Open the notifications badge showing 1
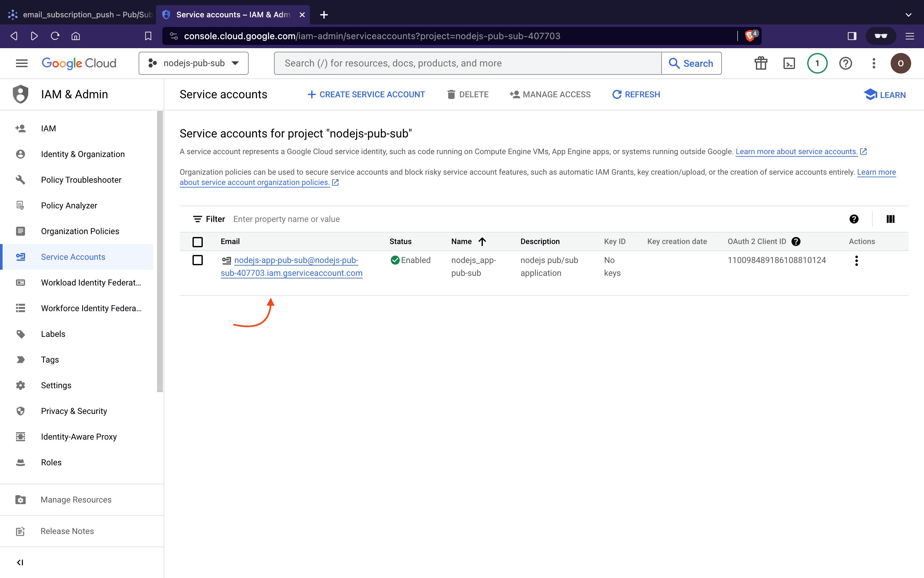The height and width of the screenshot is (578, 924). [x=817, y=63]
